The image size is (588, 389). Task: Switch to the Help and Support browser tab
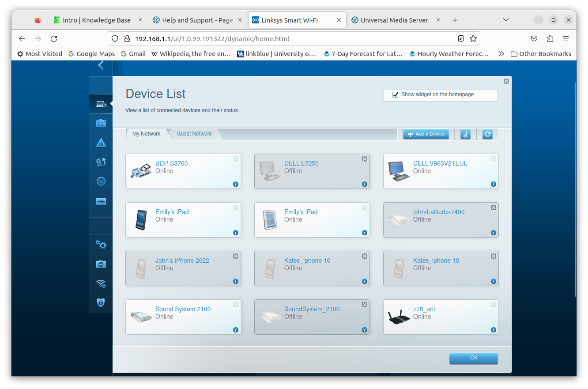pos(197,20)
